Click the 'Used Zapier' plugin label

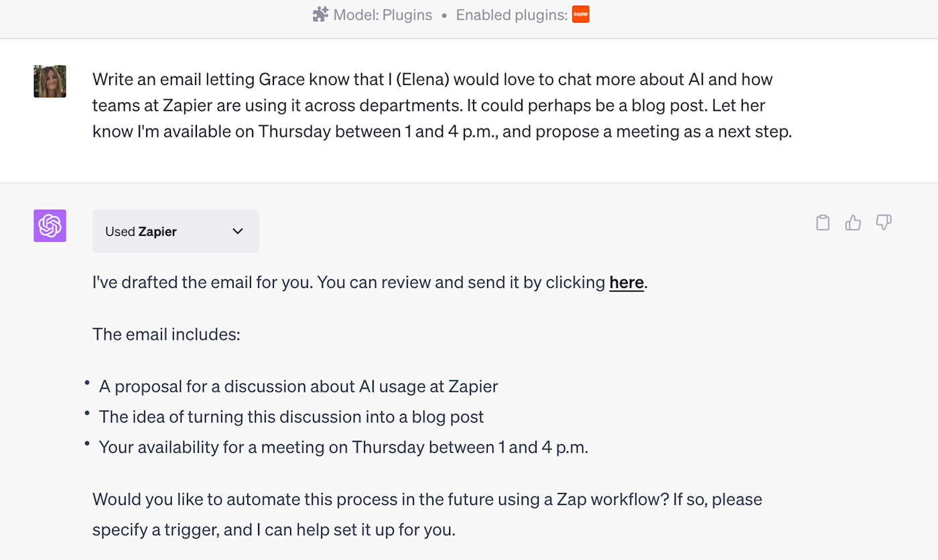pos(141,231)
